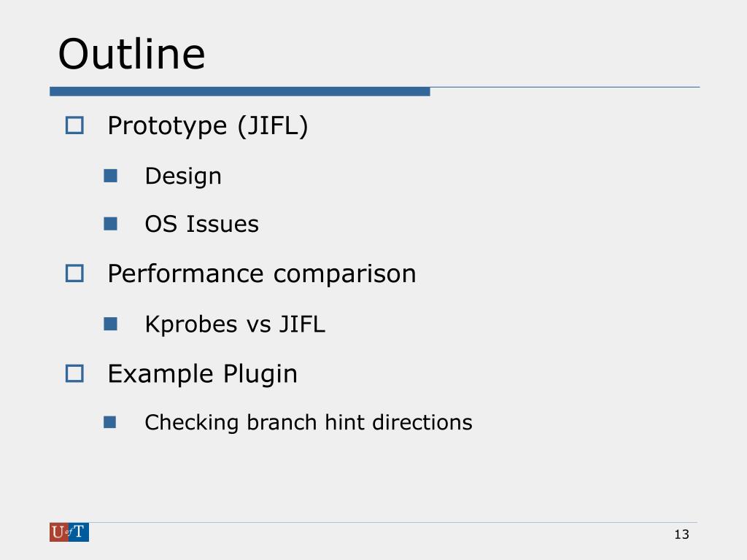Click the Prototype (JIFL) text
Viewport: 747px width, 560px height.
tap(208, 127)
